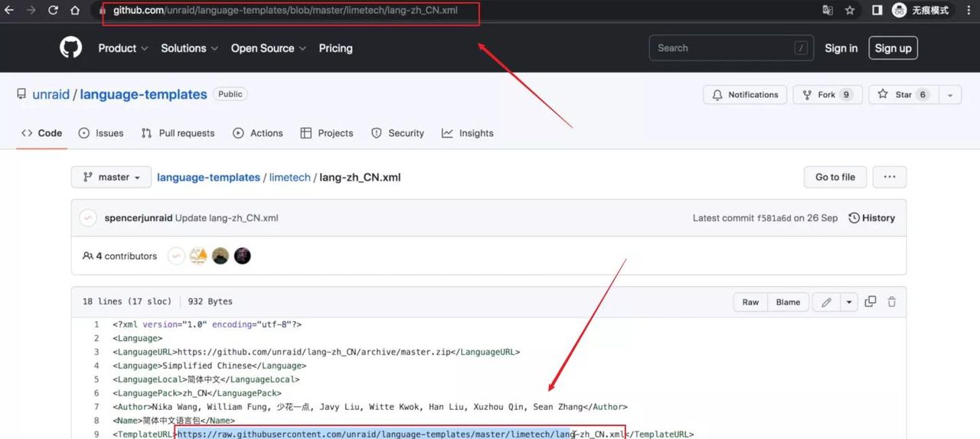Click the Notifications button
The image size is (980, 439).
(x=745, y=95)
